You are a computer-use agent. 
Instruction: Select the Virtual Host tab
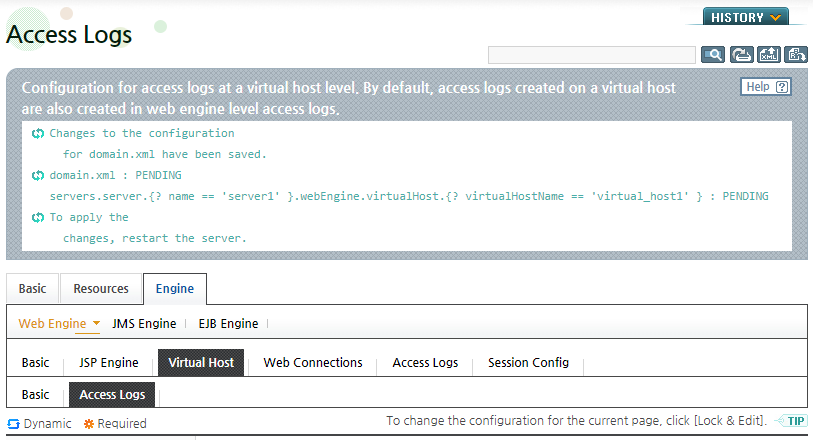(201, 362)
